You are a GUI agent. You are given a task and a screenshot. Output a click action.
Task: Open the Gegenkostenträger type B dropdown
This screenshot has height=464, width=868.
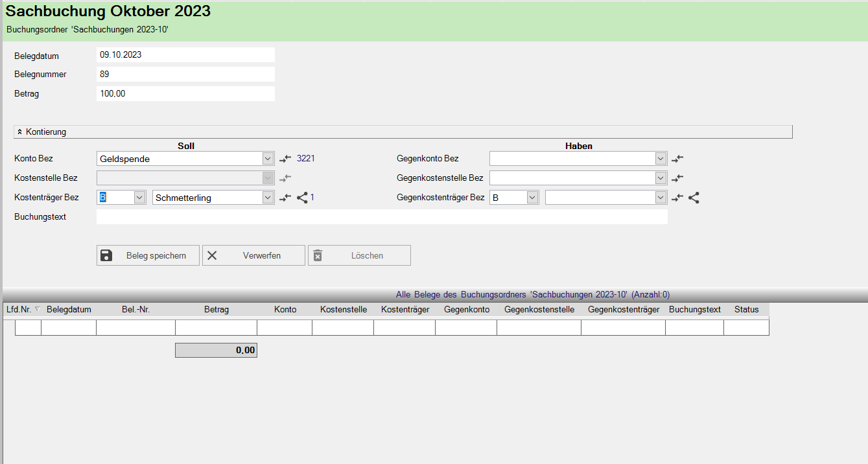(532, 198)
